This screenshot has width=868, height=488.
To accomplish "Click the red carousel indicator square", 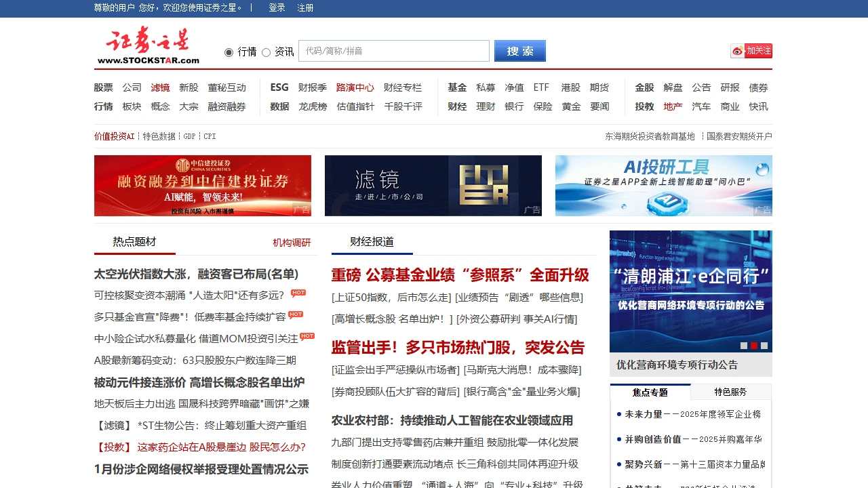I will pos(753,346).
